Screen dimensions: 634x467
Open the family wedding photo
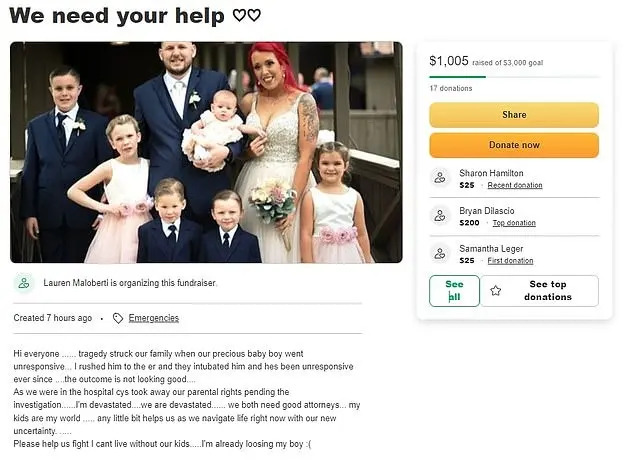[x=206, y=152]
